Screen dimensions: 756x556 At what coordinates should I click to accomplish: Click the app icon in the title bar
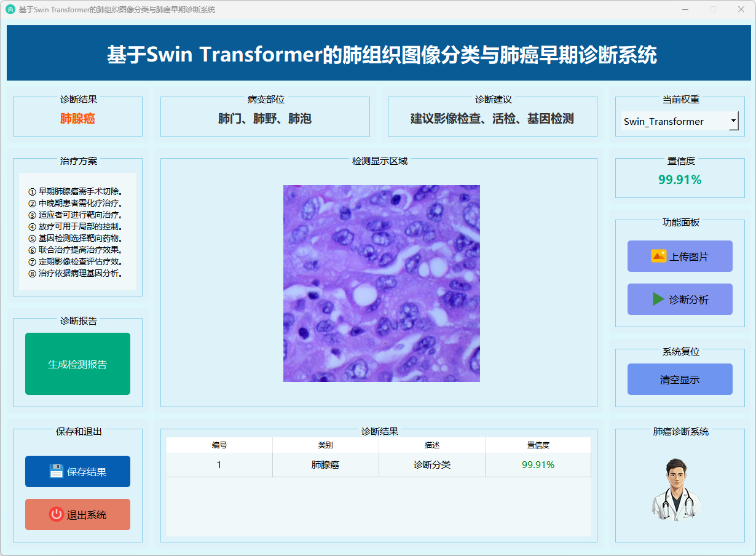point(10,10)
